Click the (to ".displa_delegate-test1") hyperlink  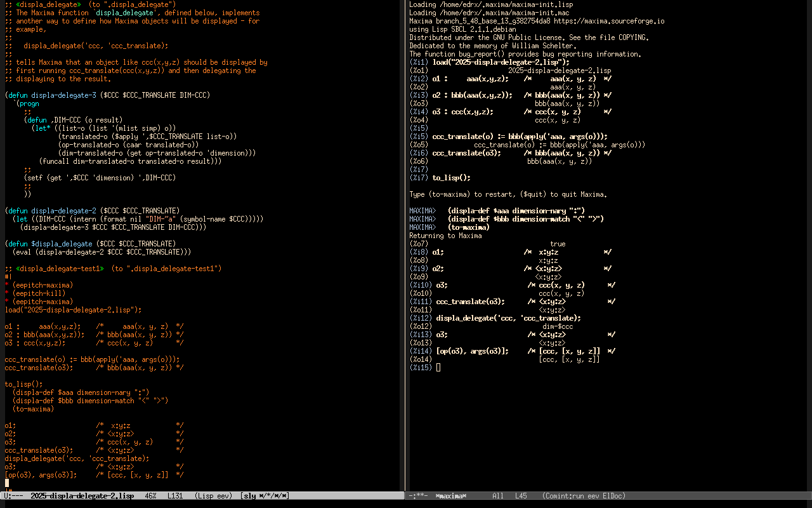point(166,269)
